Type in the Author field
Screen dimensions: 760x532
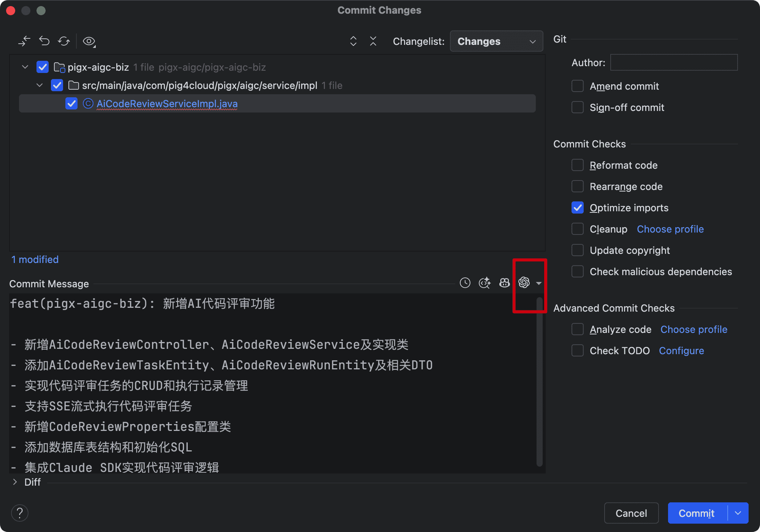click(673, 62)
